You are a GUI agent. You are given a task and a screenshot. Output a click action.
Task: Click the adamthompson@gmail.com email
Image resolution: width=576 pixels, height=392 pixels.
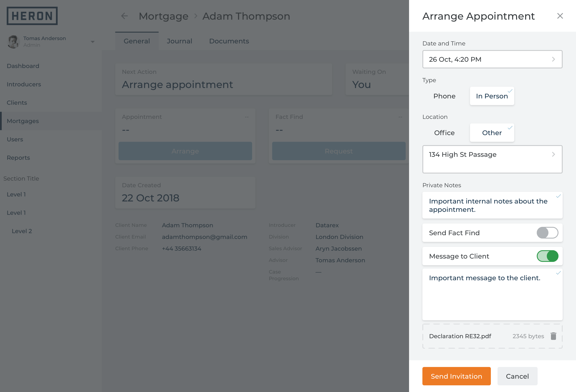(205, 237)
